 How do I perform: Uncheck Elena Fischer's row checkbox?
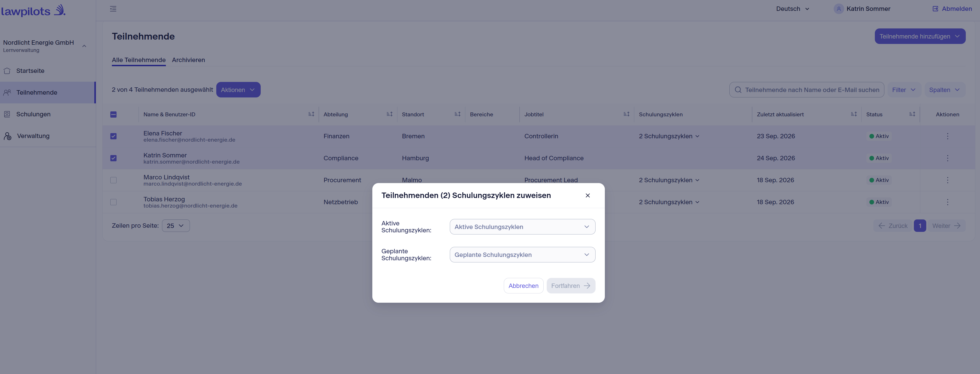tap(113, 136)
